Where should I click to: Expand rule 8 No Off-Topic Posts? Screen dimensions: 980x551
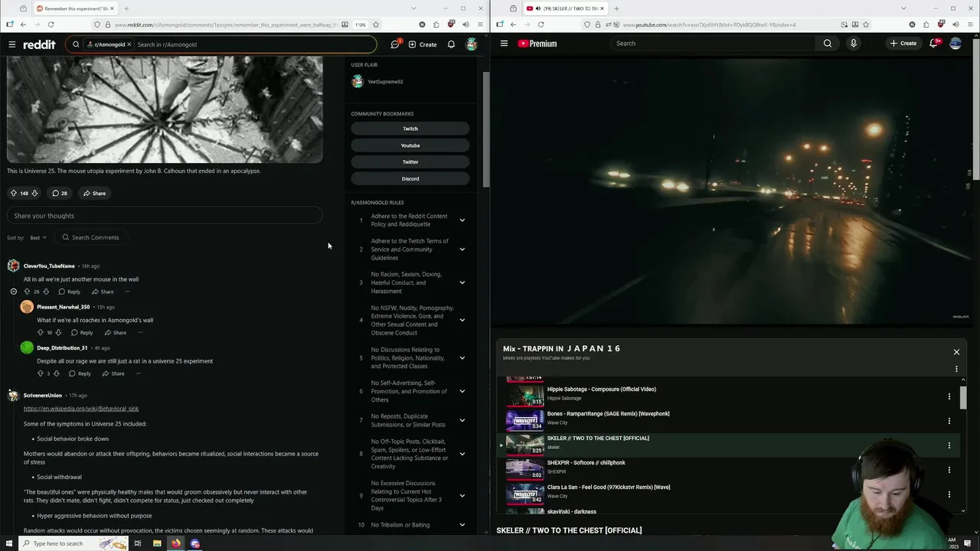click(462, 454)
